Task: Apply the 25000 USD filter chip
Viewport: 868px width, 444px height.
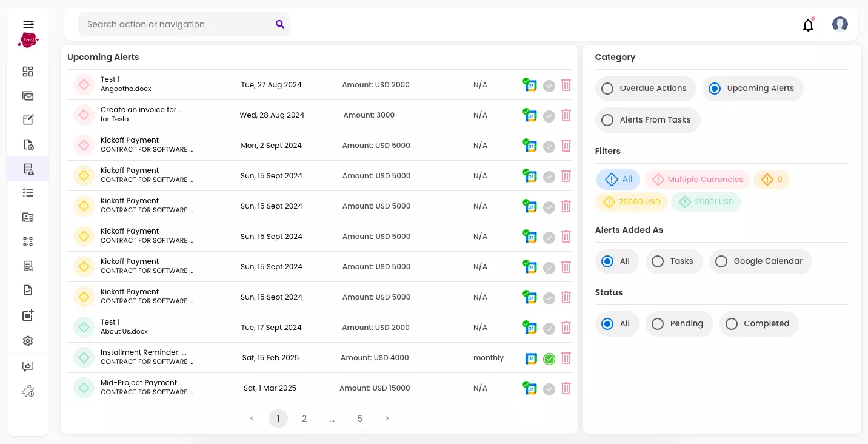Action: 632,202
